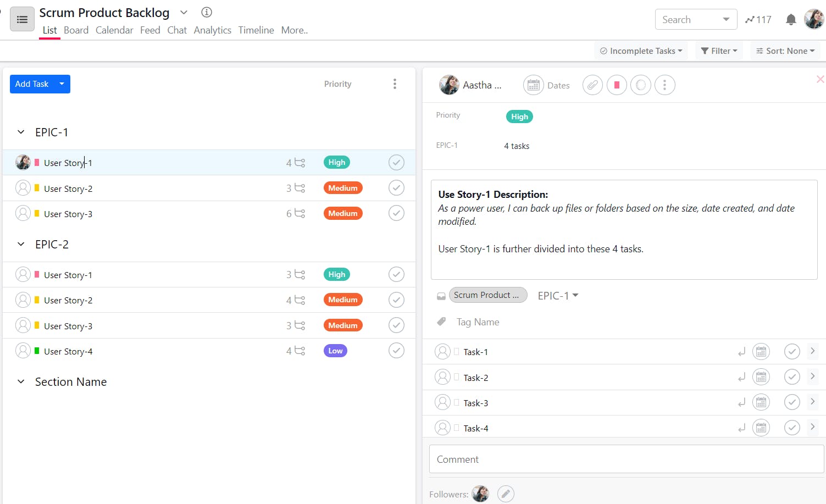The image size is (826, 504).
Task: Mark EPIC-1 User Story-1 complete
Action: click(396, 163)
